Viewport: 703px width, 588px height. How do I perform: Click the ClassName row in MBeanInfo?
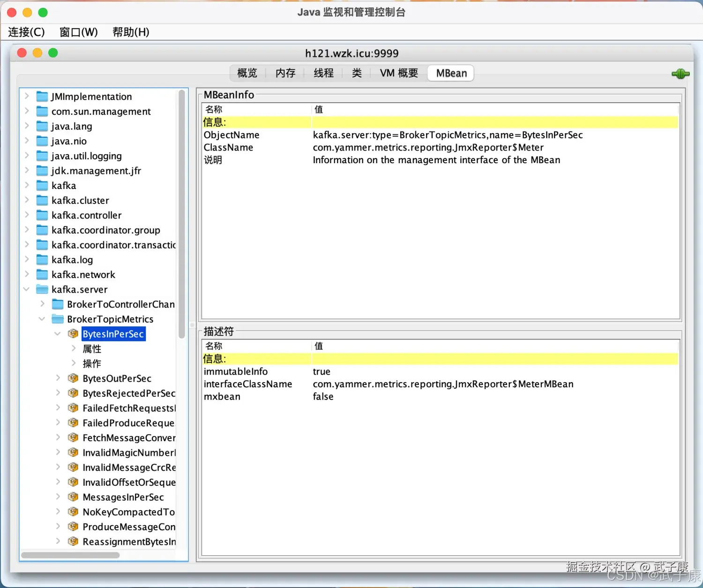tap(440, 147)
